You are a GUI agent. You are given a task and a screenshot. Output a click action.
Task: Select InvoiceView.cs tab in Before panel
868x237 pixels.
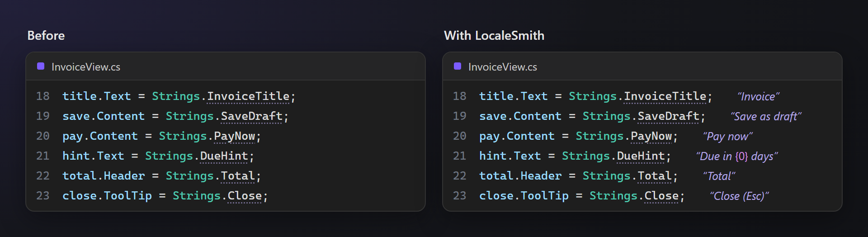(x=86, y=67)
